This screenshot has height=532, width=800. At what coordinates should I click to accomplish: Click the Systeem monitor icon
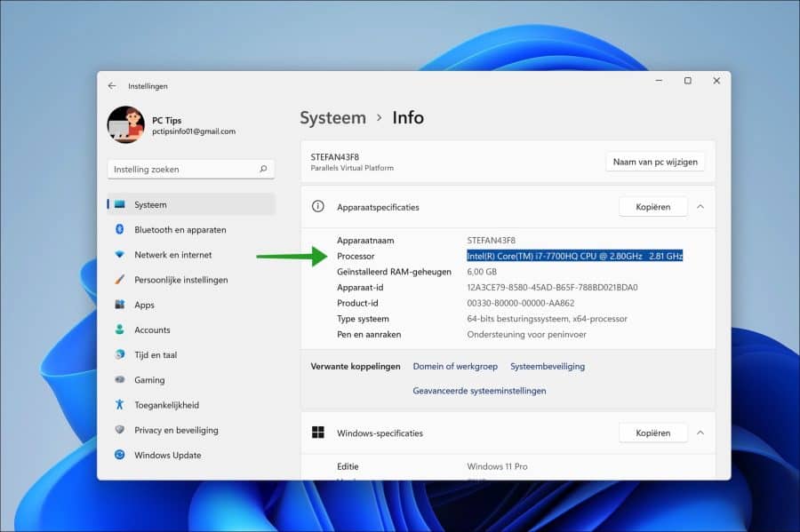coord(120,204)
